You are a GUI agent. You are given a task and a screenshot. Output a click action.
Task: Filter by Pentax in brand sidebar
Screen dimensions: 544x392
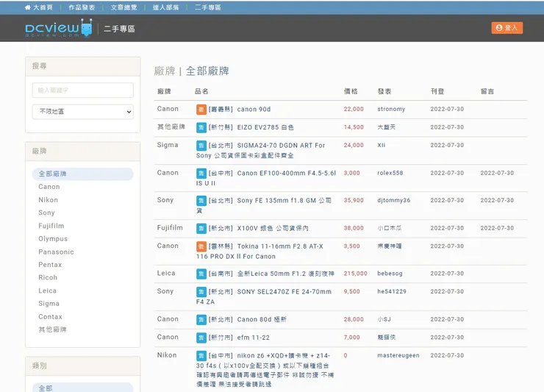(x=50, y=265)
